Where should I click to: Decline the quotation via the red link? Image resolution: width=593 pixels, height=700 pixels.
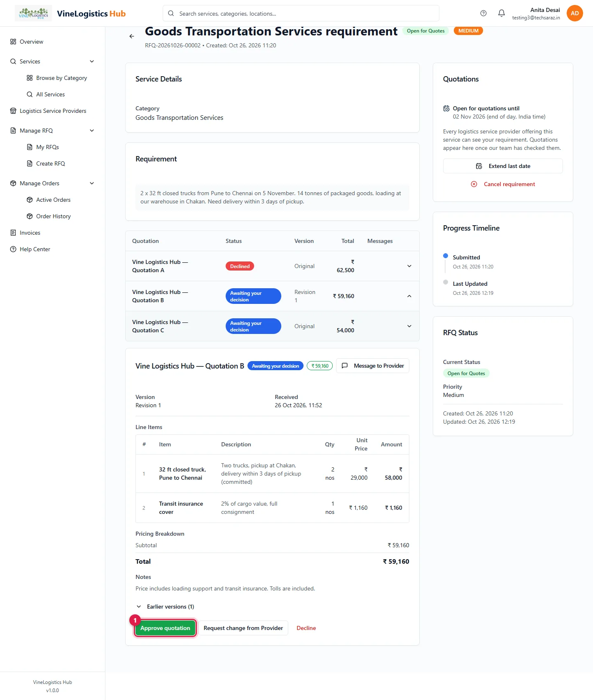(x=306, y=628)
